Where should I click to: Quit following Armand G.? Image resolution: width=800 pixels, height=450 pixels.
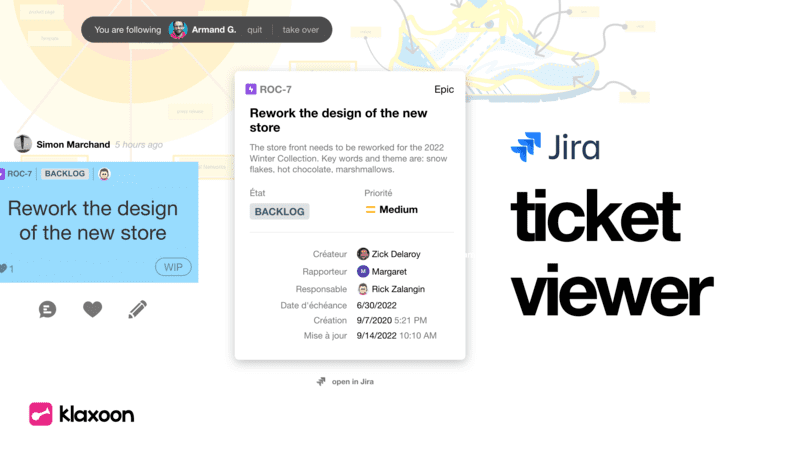[x=255, y=30]
